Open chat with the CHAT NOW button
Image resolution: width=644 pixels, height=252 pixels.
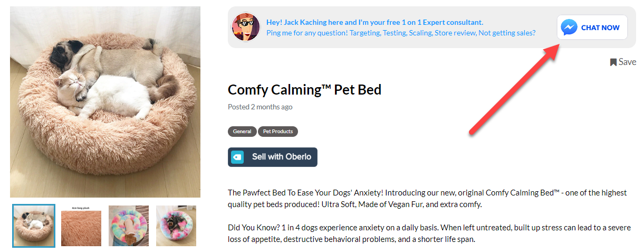click(x=592, y=27)
